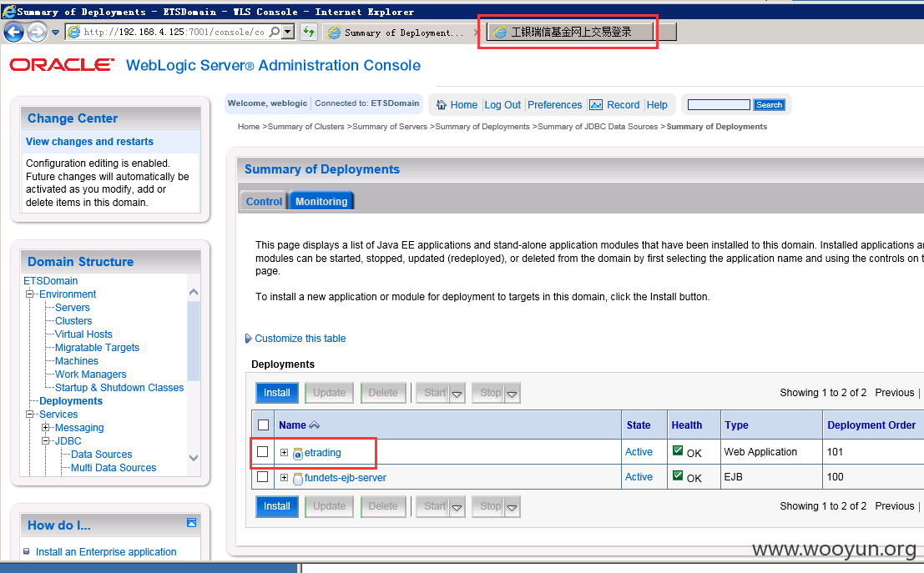
Task: Click the green refresh/compatibility icon
Action: [x=309, y=32]
